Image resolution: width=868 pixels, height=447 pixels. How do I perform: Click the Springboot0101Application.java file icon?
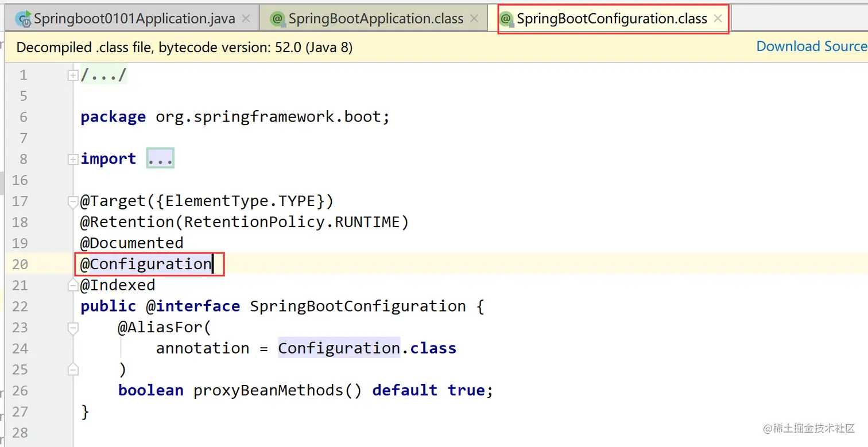[x=24, y=20]
